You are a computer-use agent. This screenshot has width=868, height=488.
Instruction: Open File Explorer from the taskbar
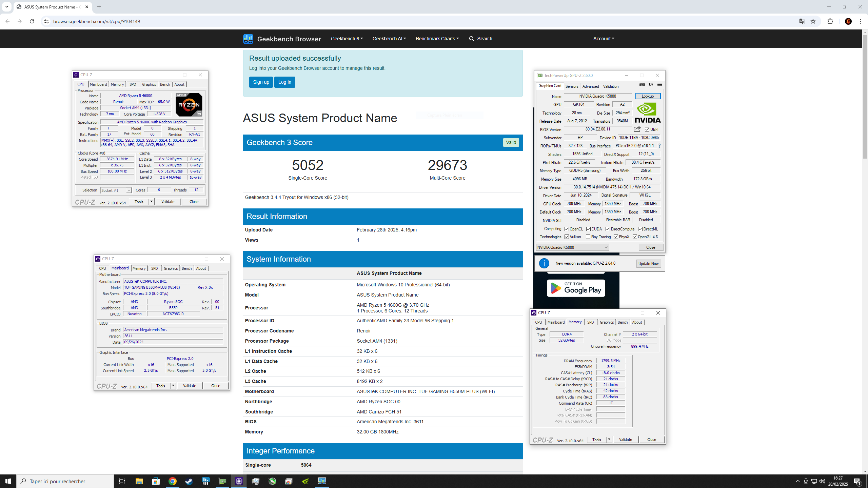click(x=139, y=481)
